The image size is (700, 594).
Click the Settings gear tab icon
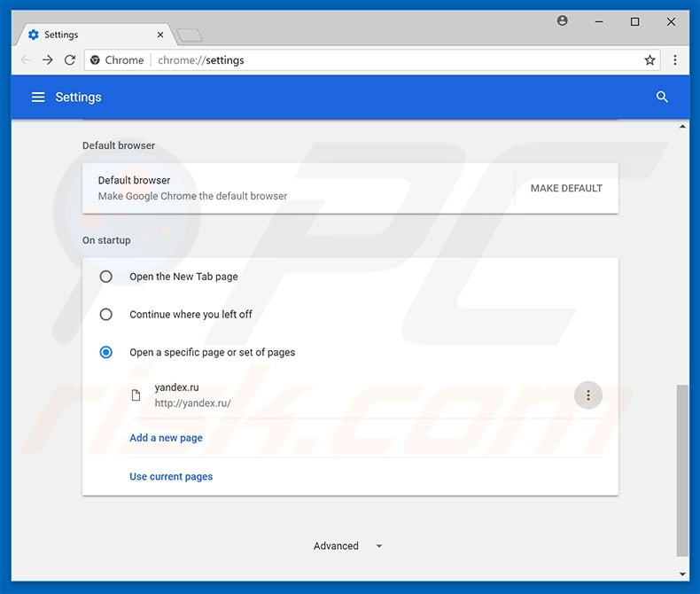click(34, 35)
